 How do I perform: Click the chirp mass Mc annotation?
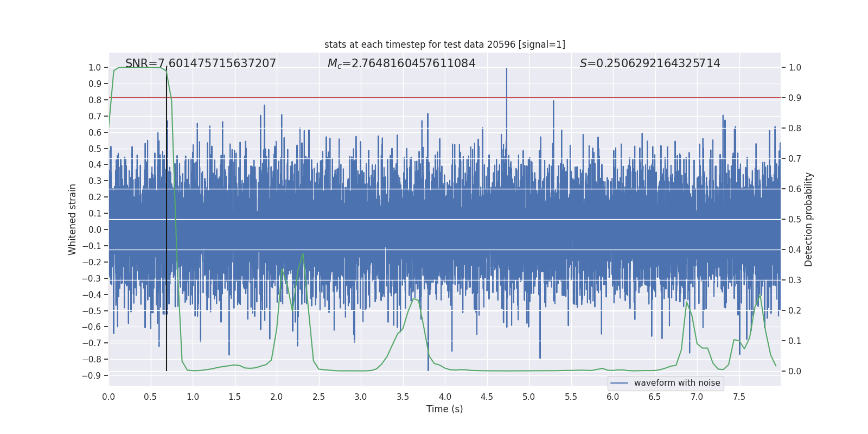pos(401,63)
